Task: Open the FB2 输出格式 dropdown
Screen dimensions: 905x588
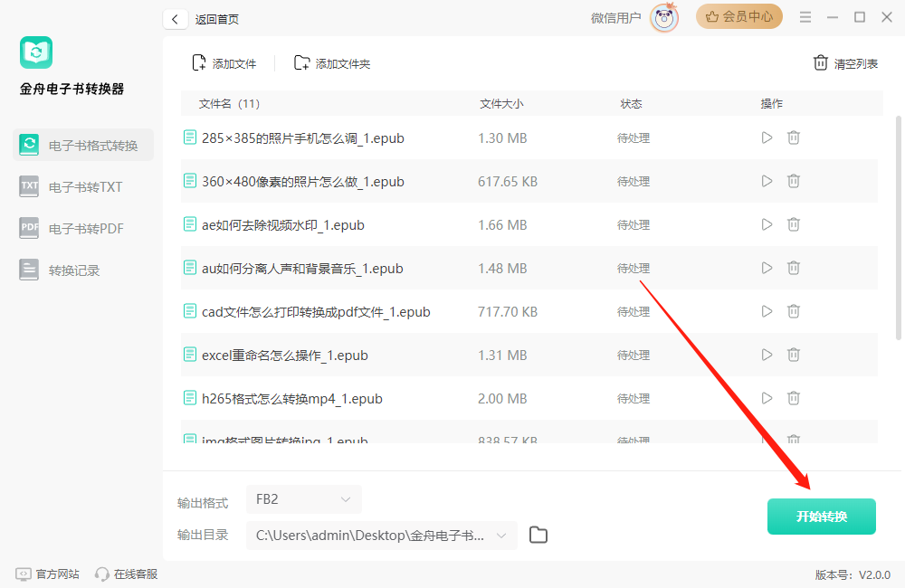Action: click(x=303, y=498)
